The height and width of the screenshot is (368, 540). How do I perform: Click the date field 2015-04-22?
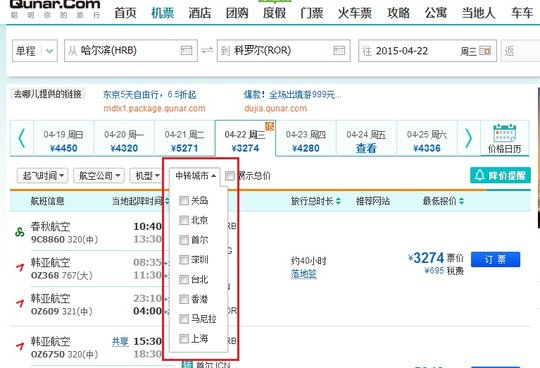tap(427, 51)
